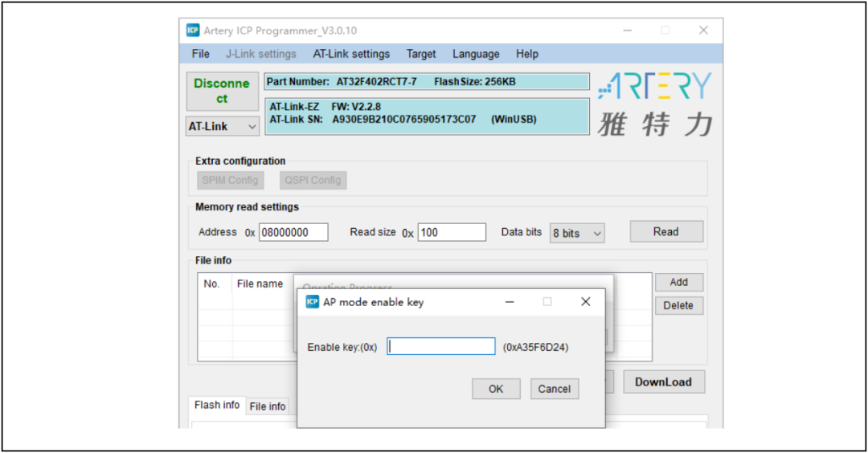Switch to the File info tab
Image resolution: width=868 pixels, height=453 pixels.
pyautogui.click(x=268, y=406)
